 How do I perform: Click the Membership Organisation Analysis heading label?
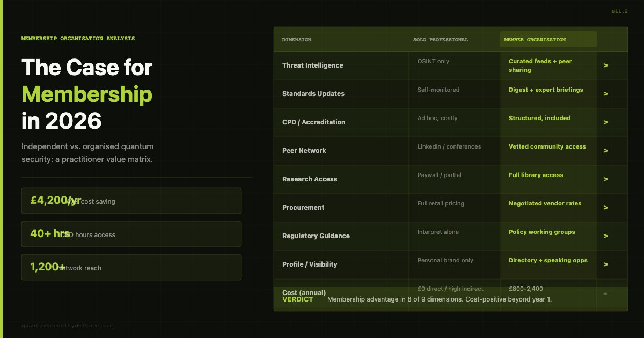[78, 39]
